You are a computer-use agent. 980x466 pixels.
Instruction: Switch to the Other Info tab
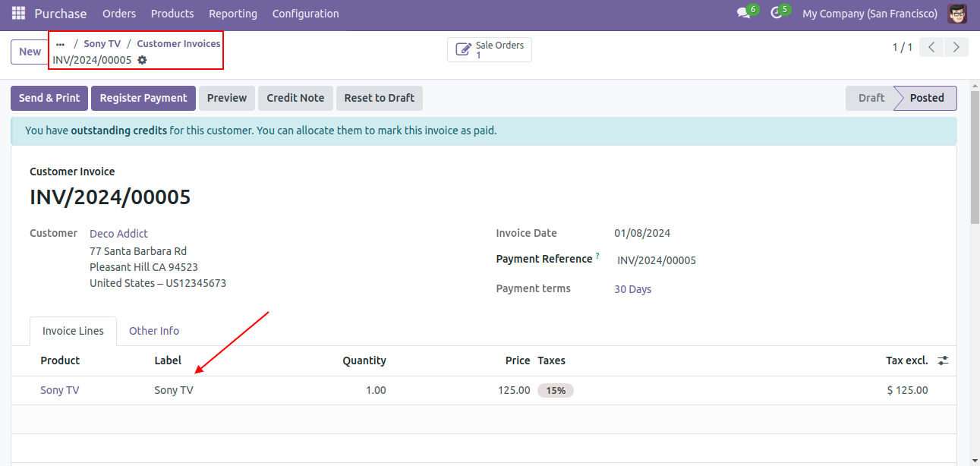tap(154, 331)
